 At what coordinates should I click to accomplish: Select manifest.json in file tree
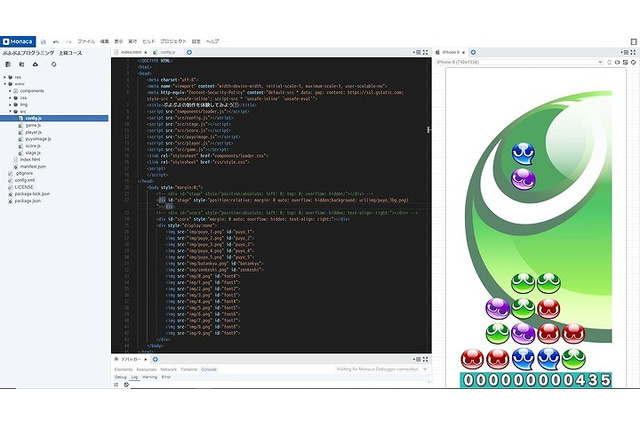tap(33, 166)
